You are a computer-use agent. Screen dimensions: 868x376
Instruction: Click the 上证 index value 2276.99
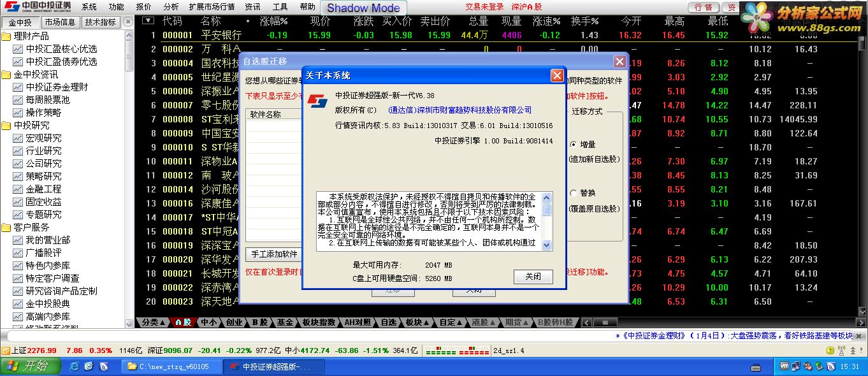point(42,351)
